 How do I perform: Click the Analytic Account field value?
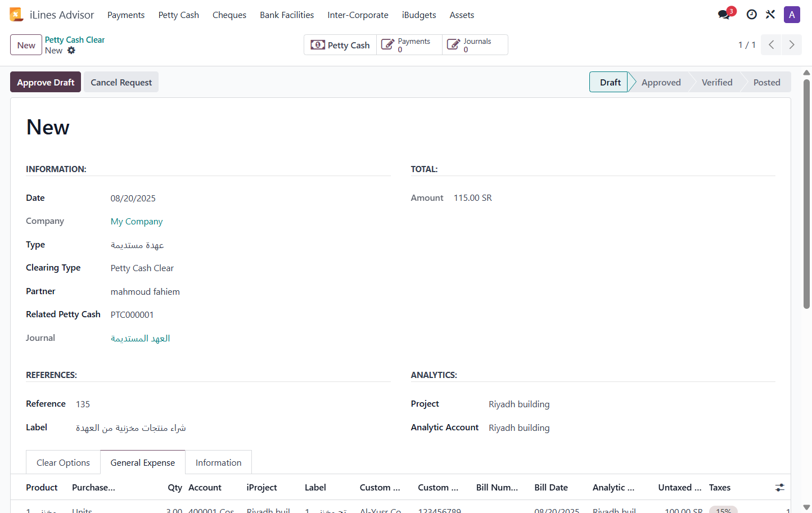519,428
